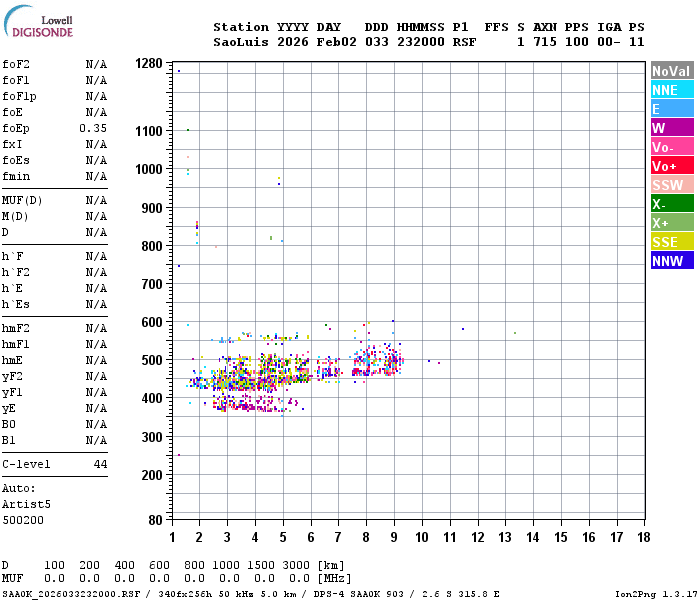The height and width of the screenshot is (600, 700).
Task: Select the X+ legend color box
Action: pos(672,223)
